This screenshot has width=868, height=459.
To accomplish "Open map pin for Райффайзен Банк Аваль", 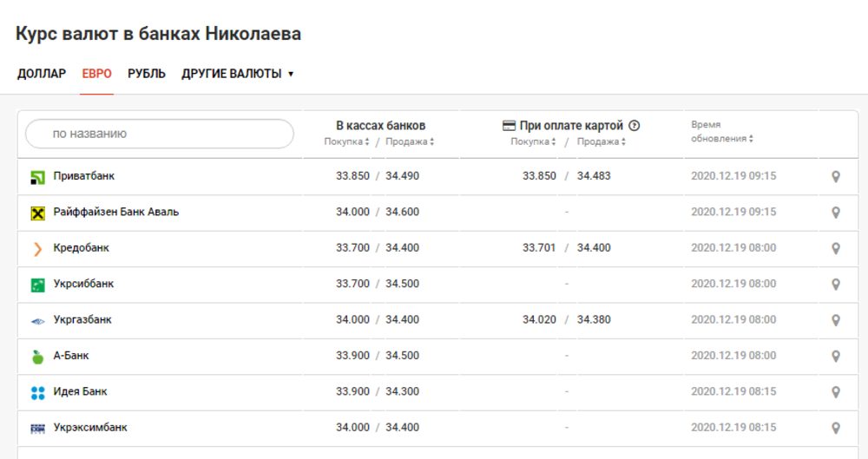I will [836, 213].
